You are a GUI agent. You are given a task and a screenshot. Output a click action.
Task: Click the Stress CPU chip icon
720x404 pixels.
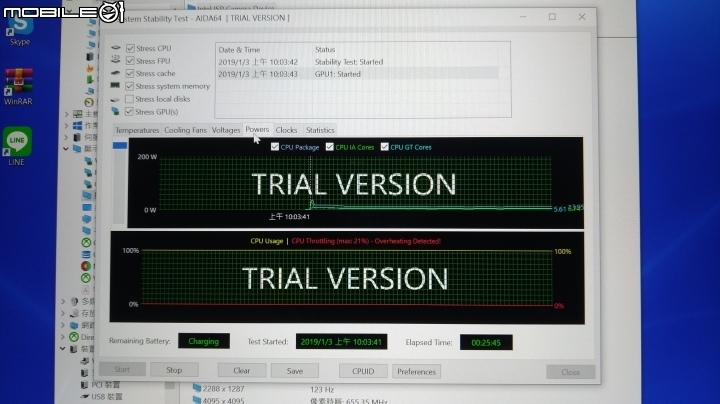click(116, 48)
